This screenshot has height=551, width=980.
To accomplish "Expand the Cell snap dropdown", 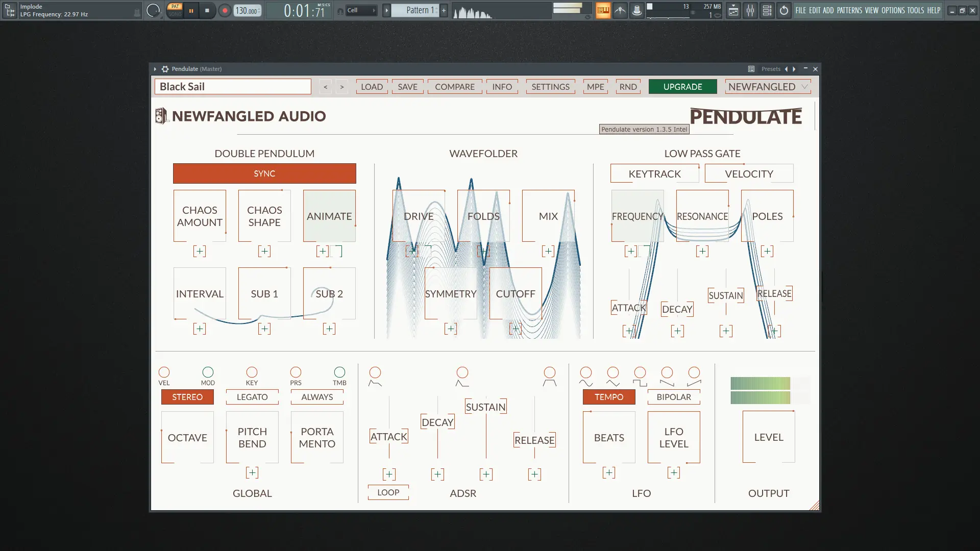I will (x=361, y=10).
